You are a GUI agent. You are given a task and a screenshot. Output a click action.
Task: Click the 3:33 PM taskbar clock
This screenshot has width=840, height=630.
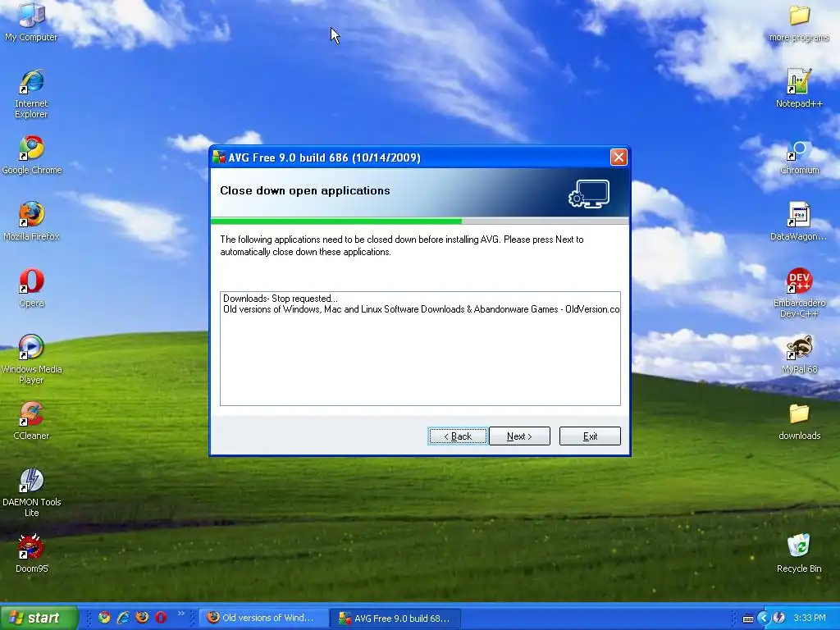[x=810, y=618]
